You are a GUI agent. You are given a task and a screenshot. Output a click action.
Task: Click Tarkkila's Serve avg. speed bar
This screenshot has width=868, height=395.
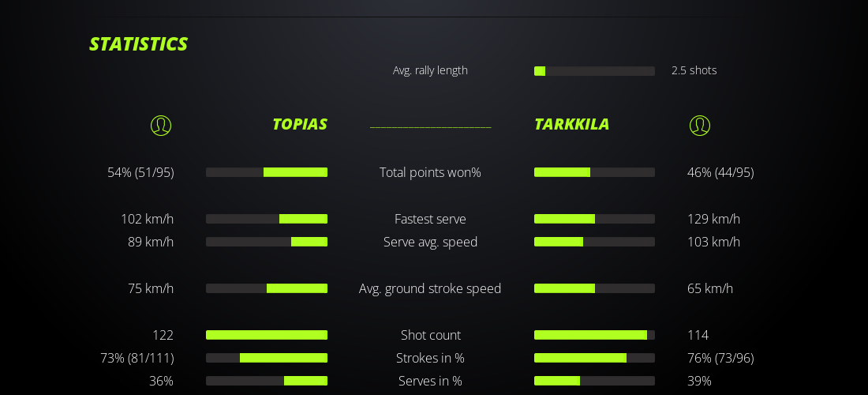594,242
